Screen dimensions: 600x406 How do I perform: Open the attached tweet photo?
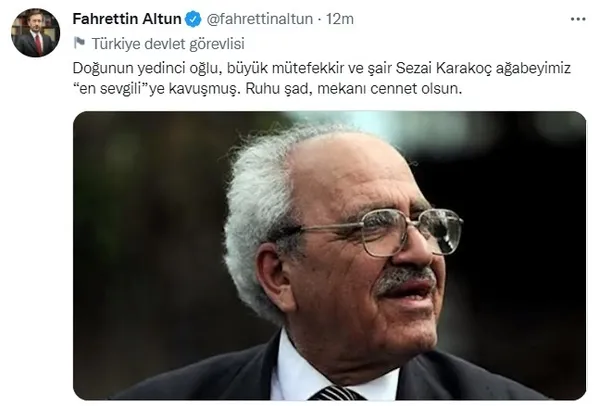click(x=329, y=256)
